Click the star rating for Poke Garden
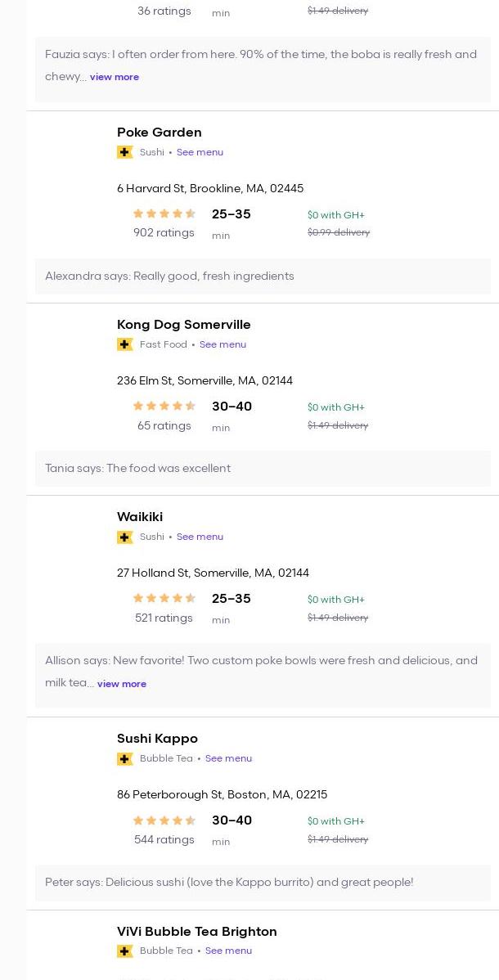This screenshot has width=499, height=980. [164, 214]
